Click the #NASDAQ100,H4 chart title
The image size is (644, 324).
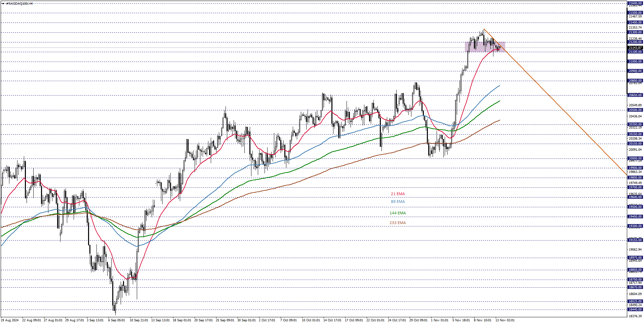pos(19,3)
